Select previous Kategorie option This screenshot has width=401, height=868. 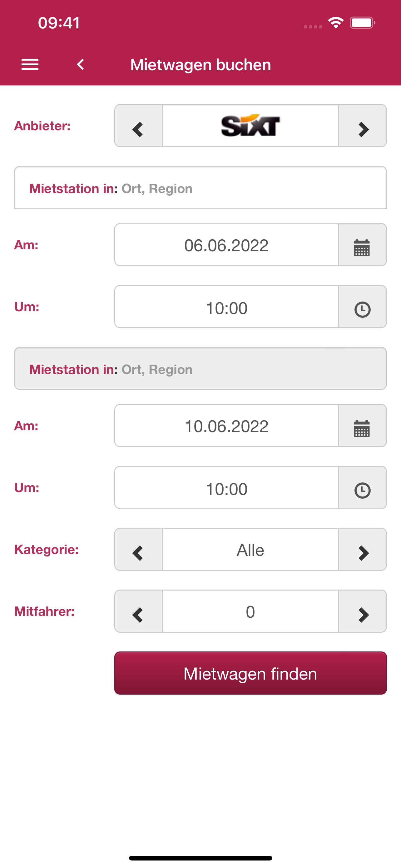(139, 549)
